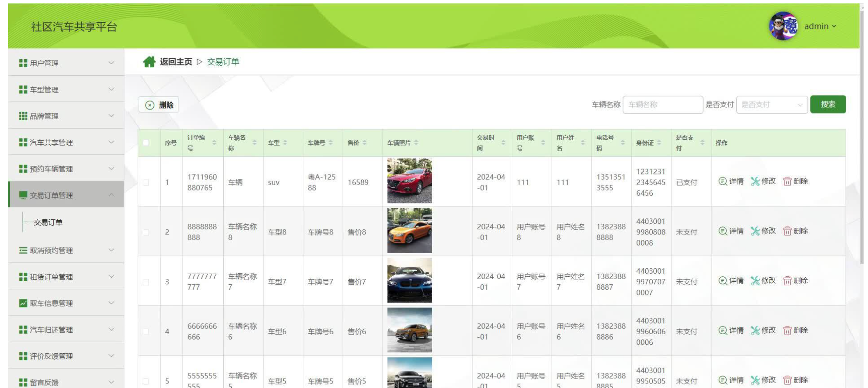Click the home icon beside 返回主页
Image resolution: width=868 pixels, height=388 pixels.
pyautogui.click(x=149, y=62)
